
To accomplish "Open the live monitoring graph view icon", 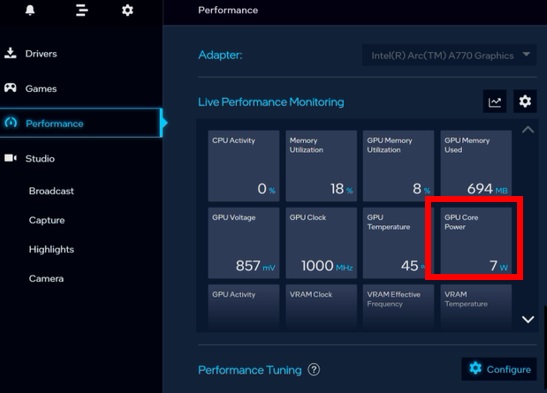I will point(494,101).
